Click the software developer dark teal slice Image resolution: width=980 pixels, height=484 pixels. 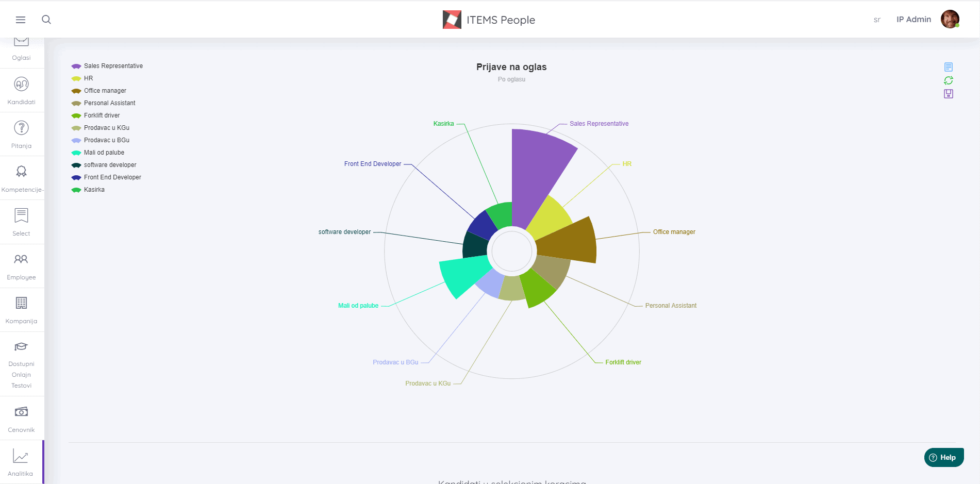coord(474,245)
